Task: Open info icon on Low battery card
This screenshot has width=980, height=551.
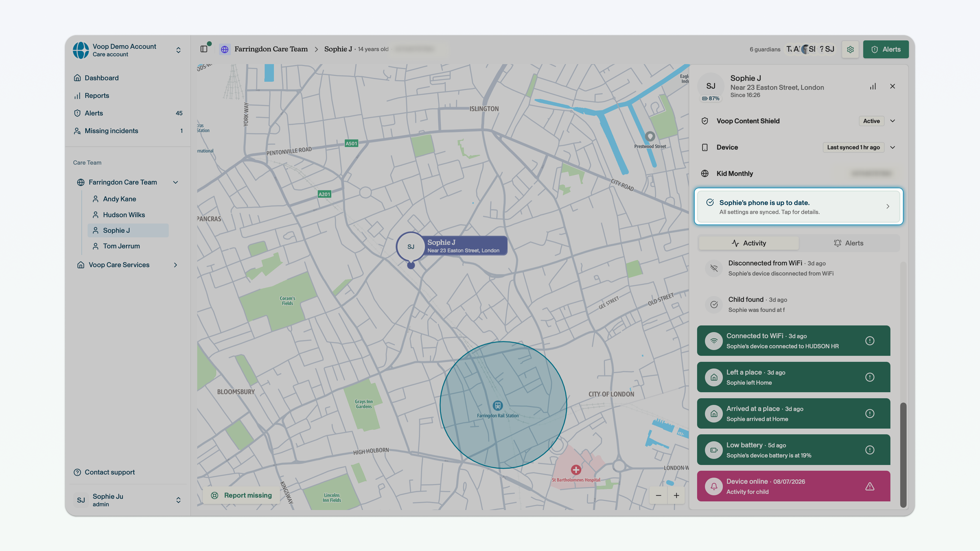Action: click(x=870, y=450)
